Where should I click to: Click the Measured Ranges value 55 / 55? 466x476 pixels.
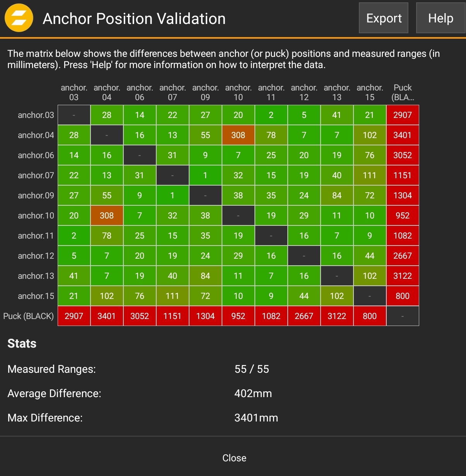point(253,369)
